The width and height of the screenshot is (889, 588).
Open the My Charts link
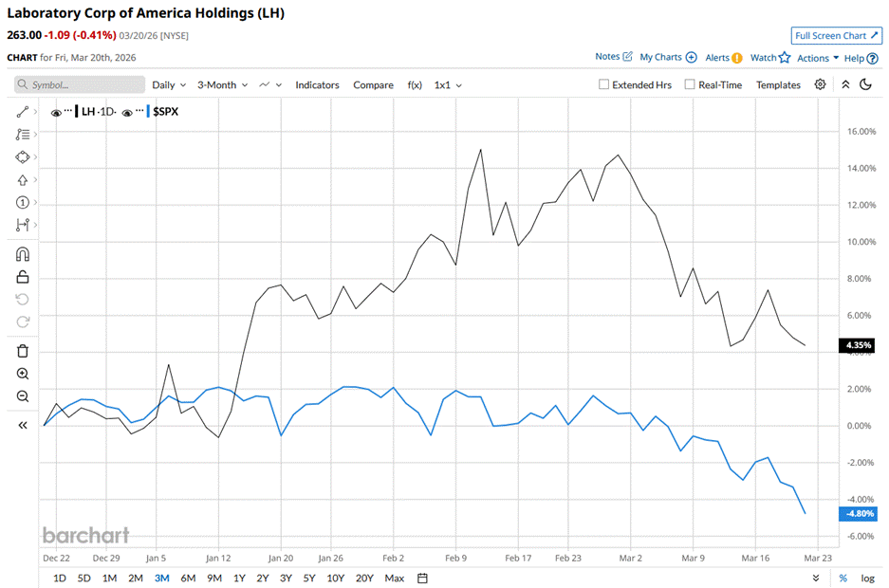click(668, 58)
